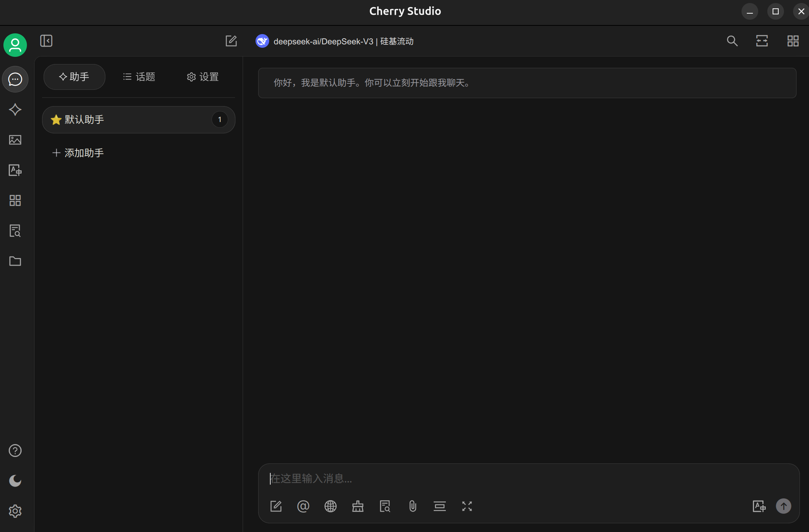Focus the message input field
This screenshot has height=532, width=809.
[x=528, y=479]
